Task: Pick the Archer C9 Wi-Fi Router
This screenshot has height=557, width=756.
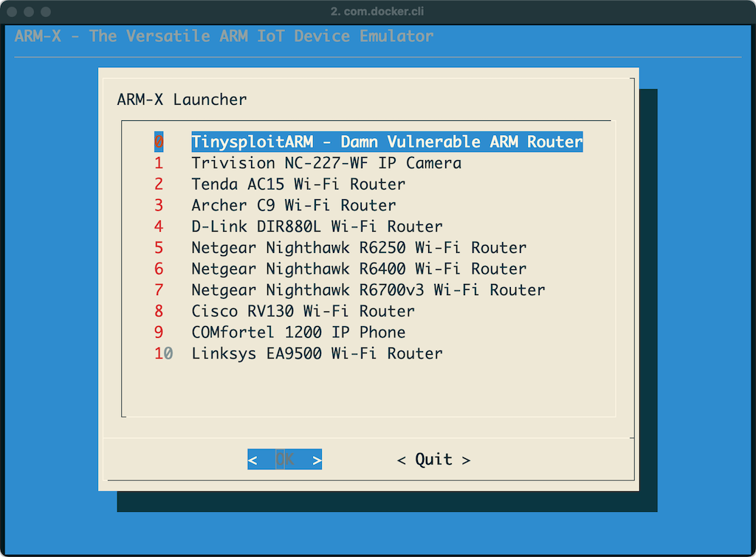Action: (x=293, y=205)
